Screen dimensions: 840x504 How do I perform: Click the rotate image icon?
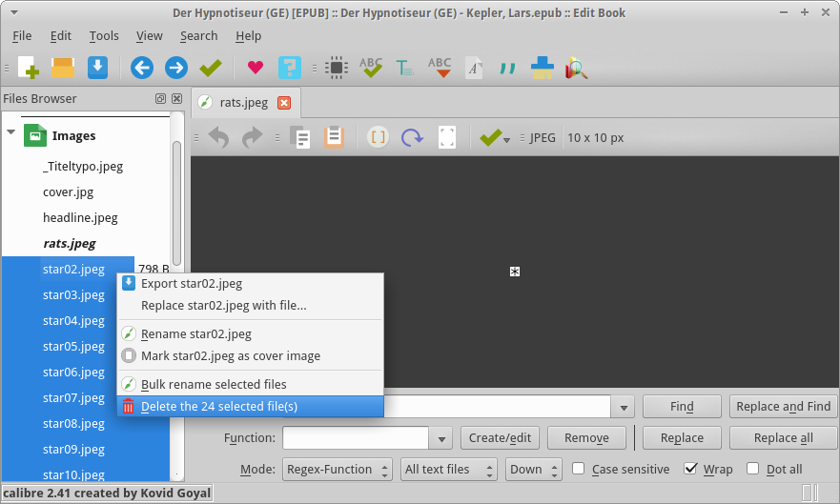[412, 137]
